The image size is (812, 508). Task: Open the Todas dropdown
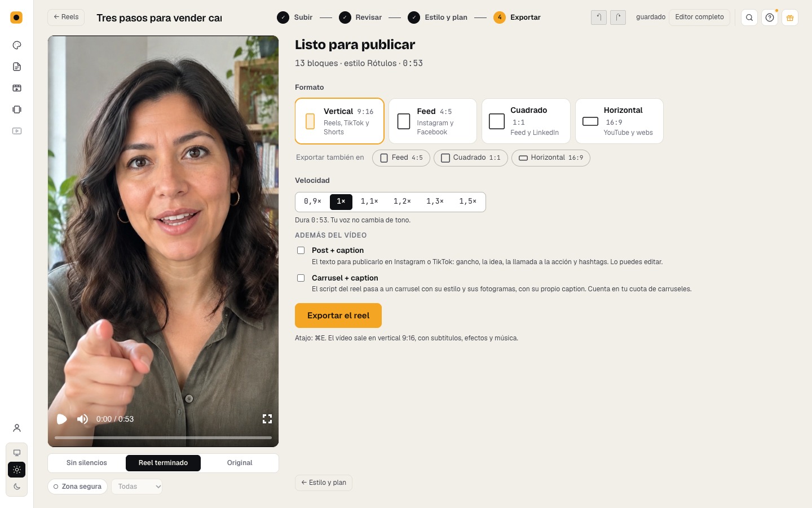[x=137, y=487]
